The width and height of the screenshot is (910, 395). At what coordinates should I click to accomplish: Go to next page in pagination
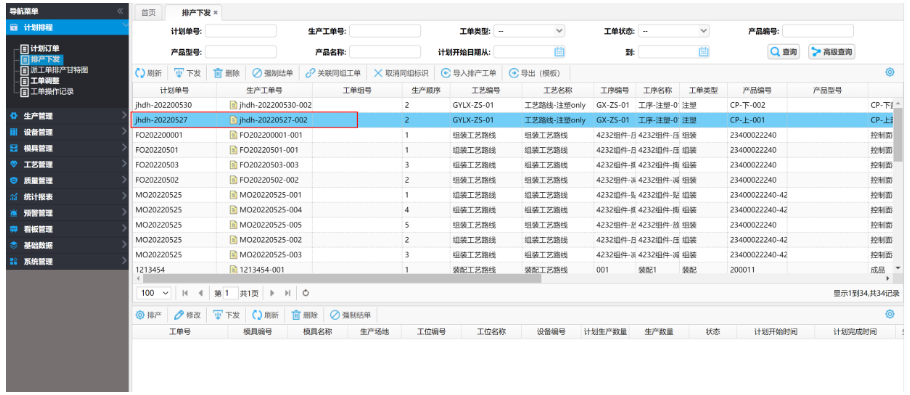(272, 293)
